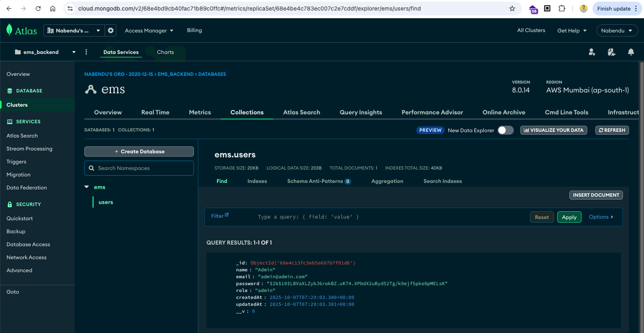The image size is (644, 333).
Task: Click the site info icon in address bar
Action: (x=70, y=9)
